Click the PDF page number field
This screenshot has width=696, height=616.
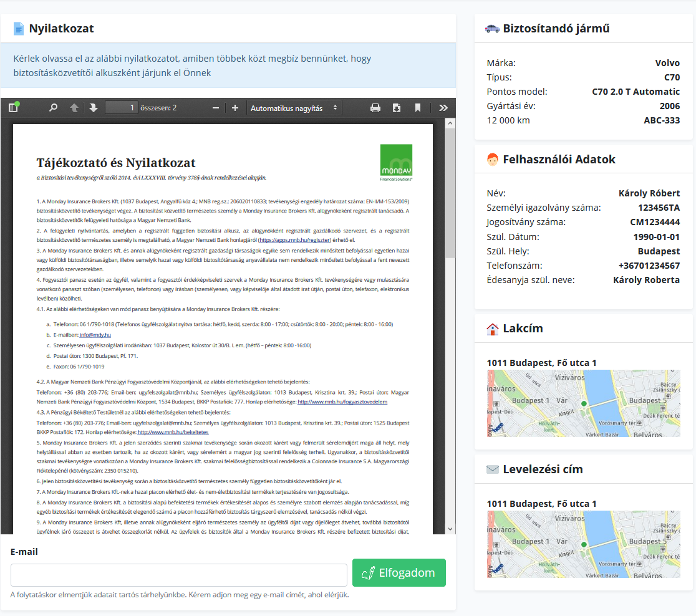pos(121,108)
